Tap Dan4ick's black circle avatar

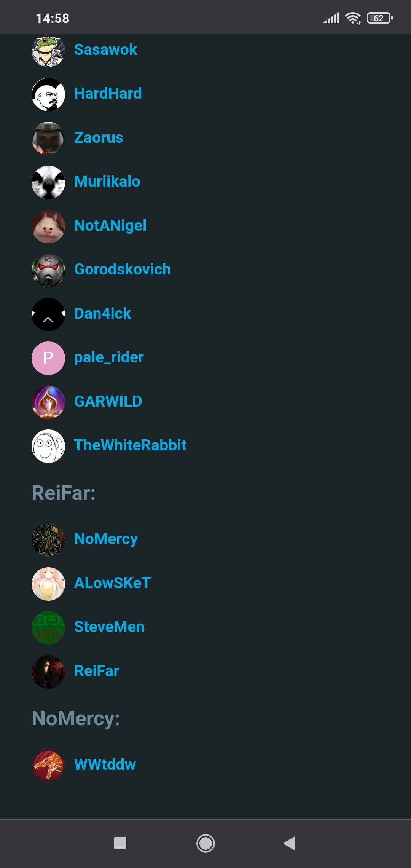(x=48, y=314)
